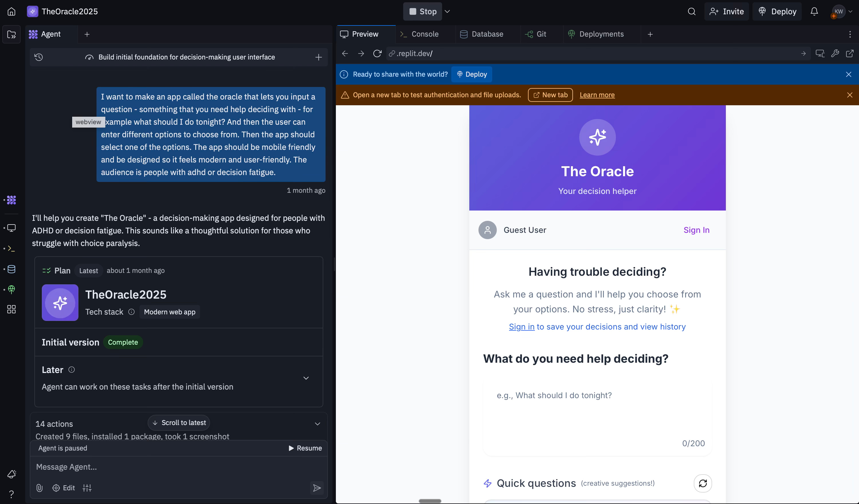Viewport: 859px width, 504px height.
Task: Open the dropdown next to Stop
Action: click(x=448, y=11)
